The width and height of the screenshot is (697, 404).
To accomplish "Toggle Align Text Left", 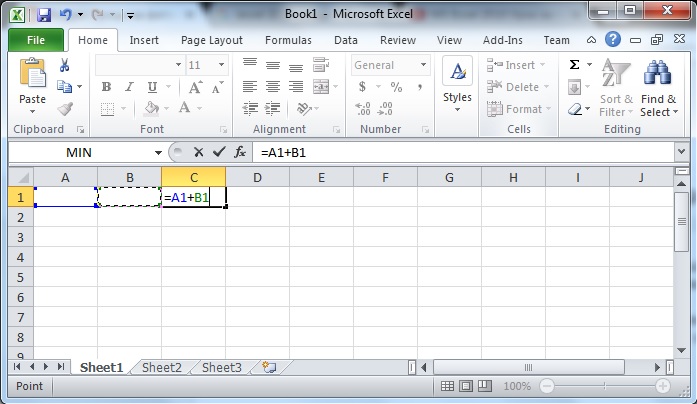I will (250, 86).
